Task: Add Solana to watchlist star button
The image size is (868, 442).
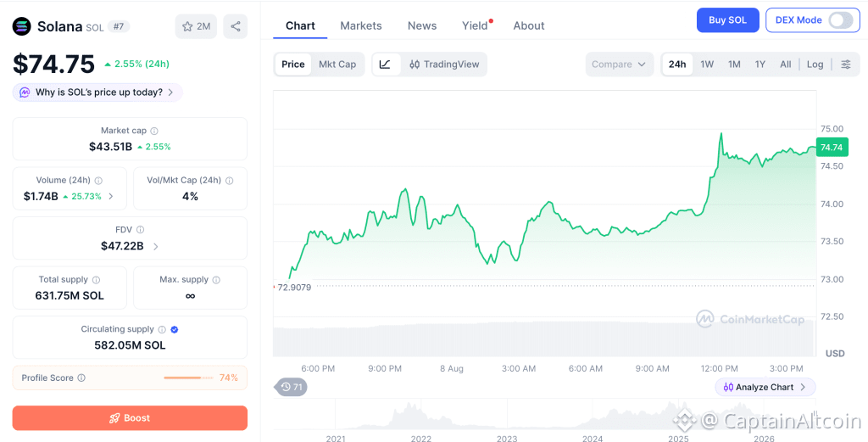Action: tap(196, 26)
